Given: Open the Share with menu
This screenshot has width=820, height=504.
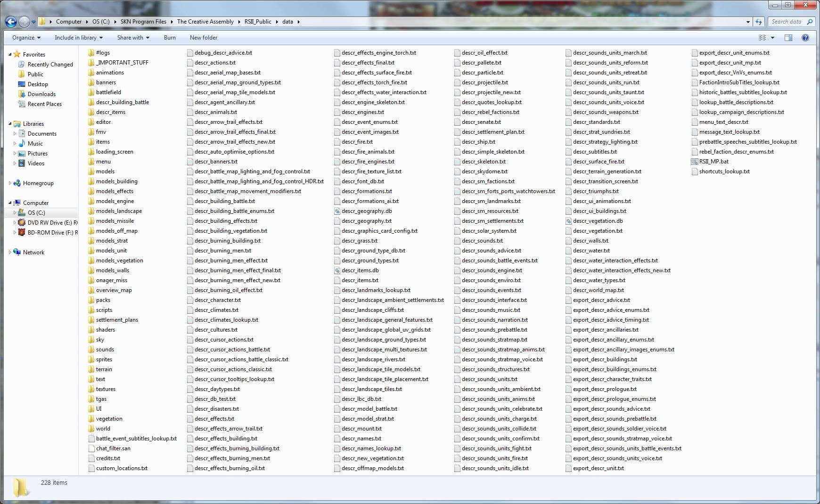Looking at the screenshot, I should 133,38.
